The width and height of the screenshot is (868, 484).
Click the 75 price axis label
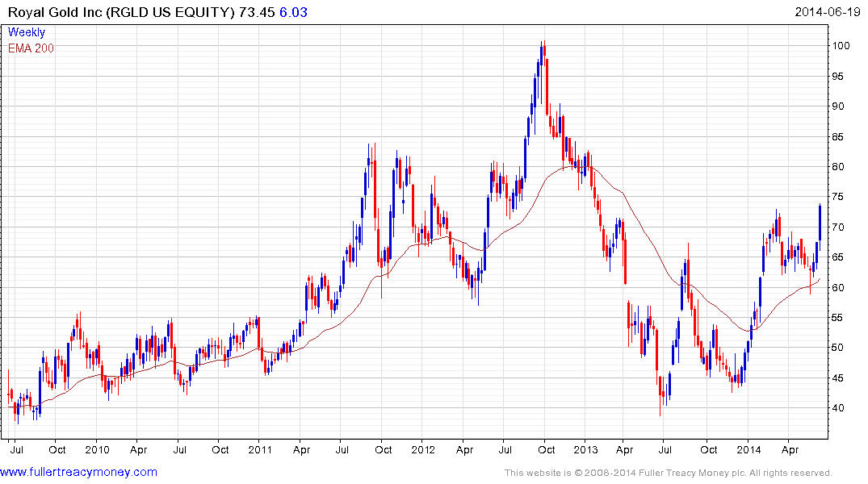tap(838, 197)
